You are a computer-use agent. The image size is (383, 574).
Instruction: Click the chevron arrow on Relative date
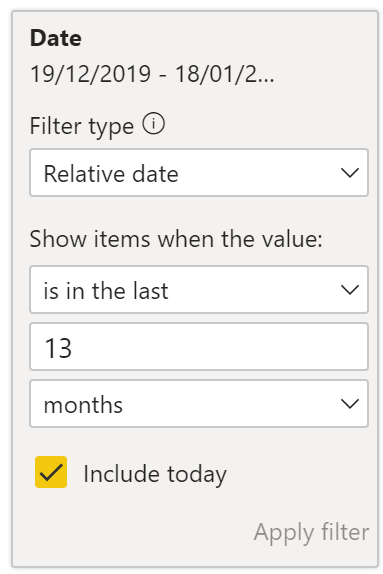[350, 172]
